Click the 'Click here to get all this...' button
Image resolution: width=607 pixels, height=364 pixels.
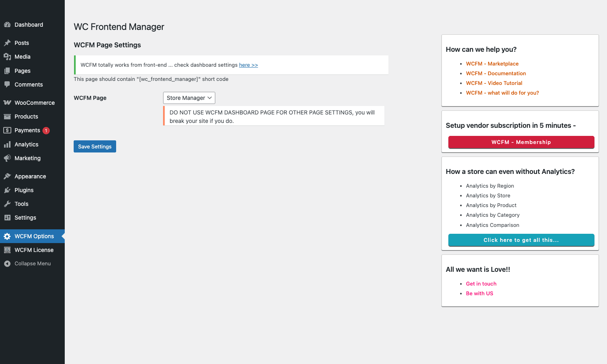pos(521,240)
